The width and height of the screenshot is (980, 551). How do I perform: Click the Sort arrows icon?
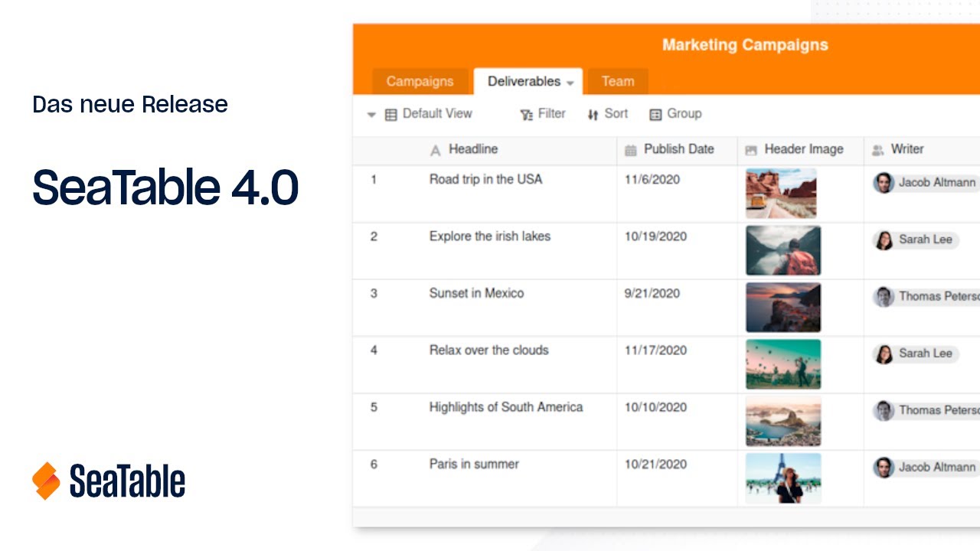point(593,115)
